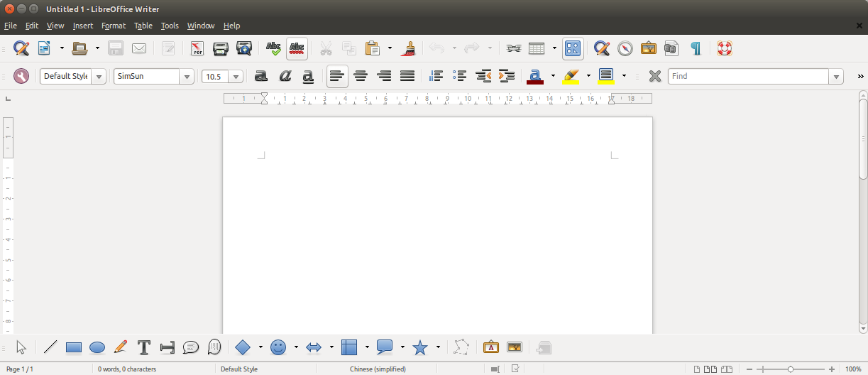Select the Clone Formatting paintbrush
This screenshot has width=868, height=375.
tap(408, 48)
